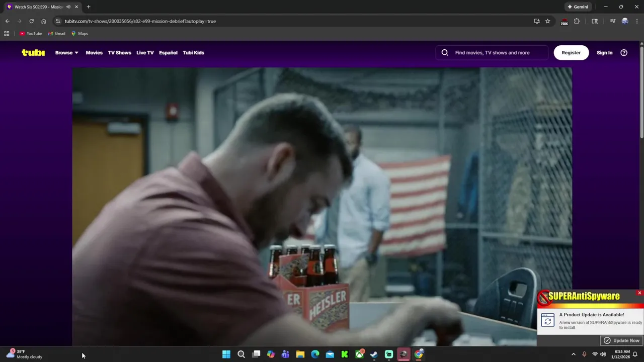Open Microsoft Teams on the taskbar
Screen dimensions: 644x362
pyautogui.click(x=285, y=354)
